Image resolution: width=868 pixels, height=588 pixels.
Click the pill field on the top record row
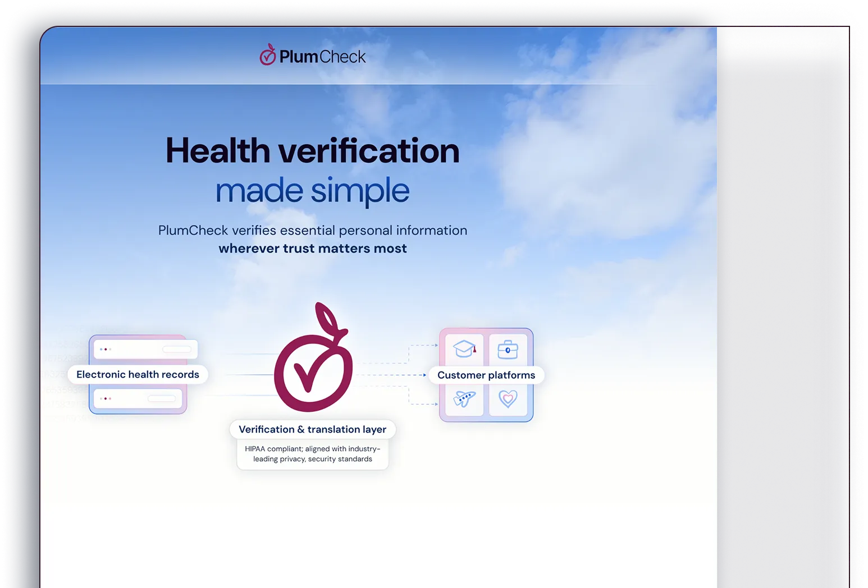[x=177, y=350]
